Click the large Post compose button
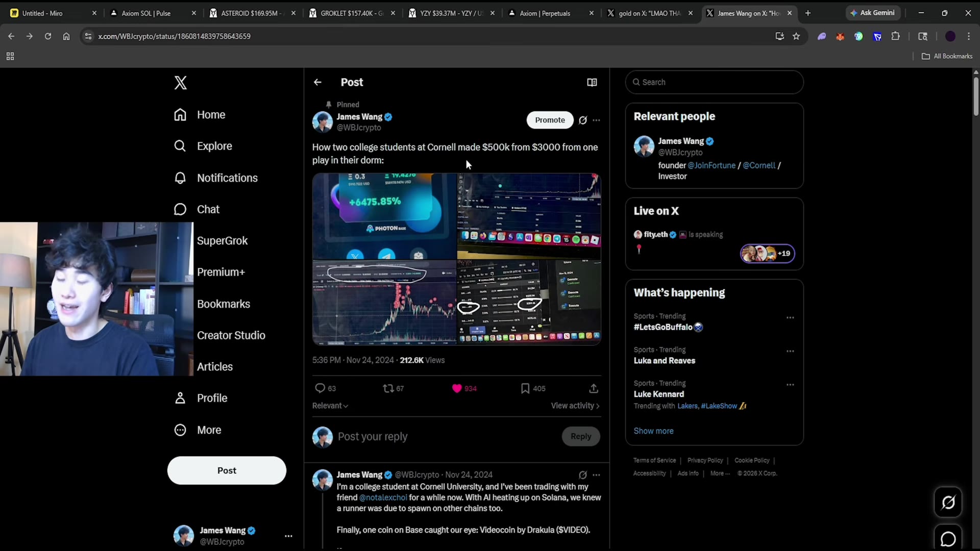 (x=227, y=470)
